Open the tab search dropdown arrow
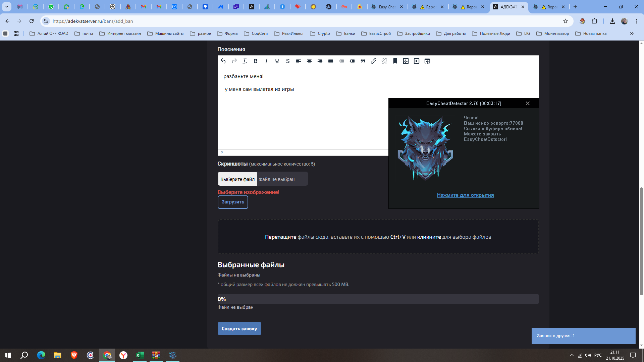 (6, 7)
